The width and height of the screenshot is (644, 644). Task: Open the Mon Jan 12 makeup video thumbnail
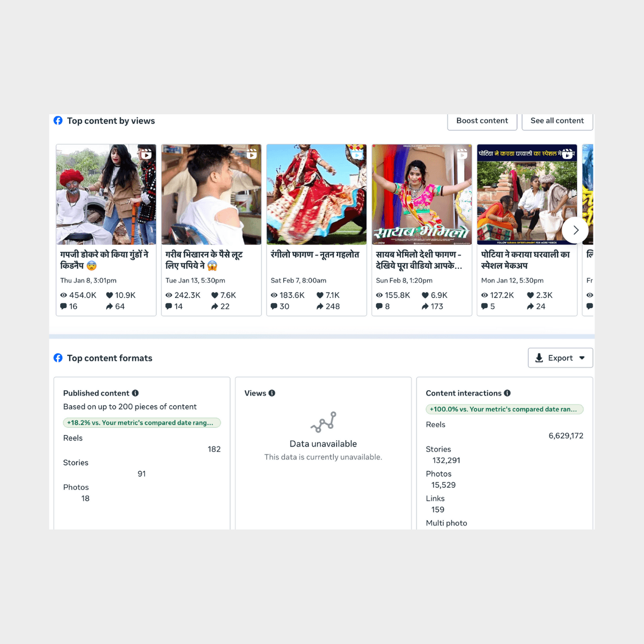point(527,194)
